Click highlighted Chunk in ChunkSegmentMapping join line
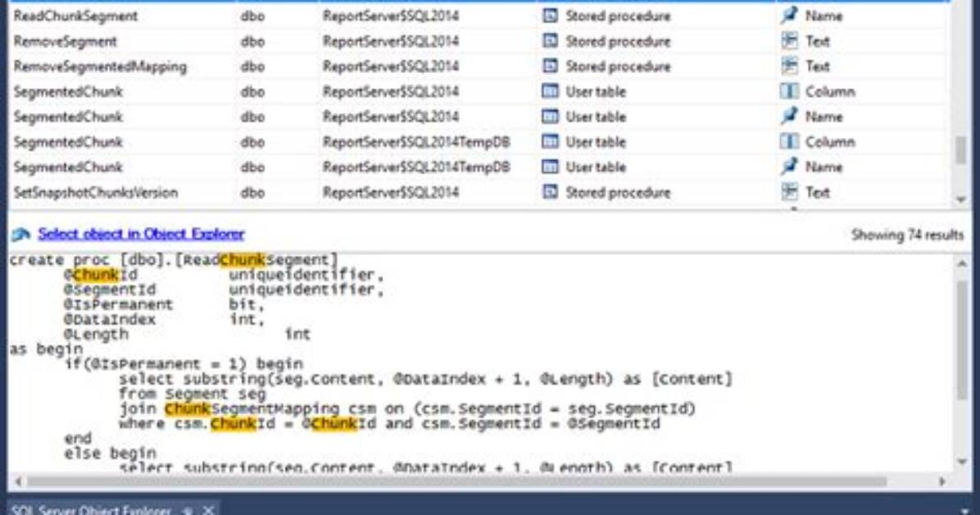This screenshot has height=515, width=980. tap(188, 408)
